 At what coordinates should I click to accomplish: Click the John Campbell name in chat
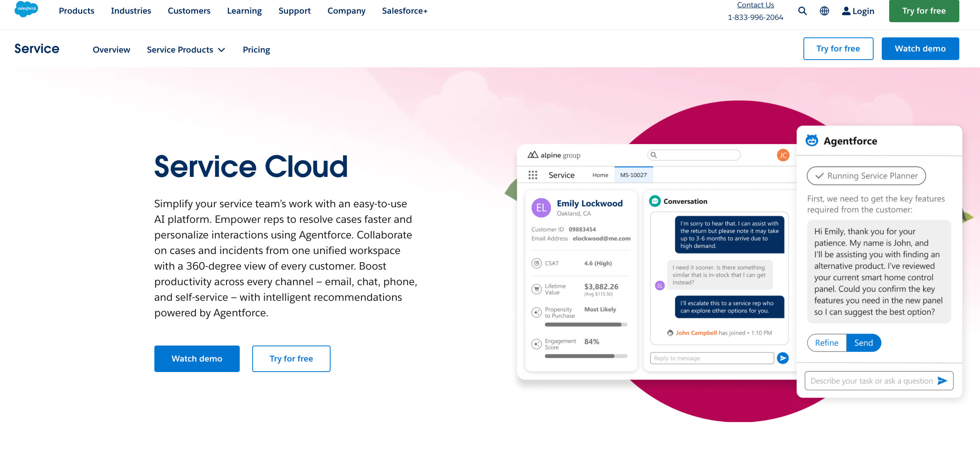[696, 333]
